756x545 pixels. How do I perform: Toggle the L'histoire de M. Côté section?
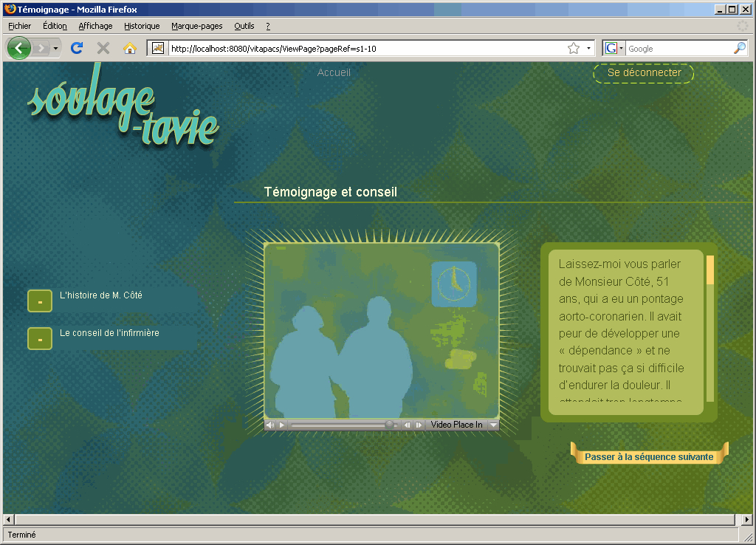(x=39, y=301)
